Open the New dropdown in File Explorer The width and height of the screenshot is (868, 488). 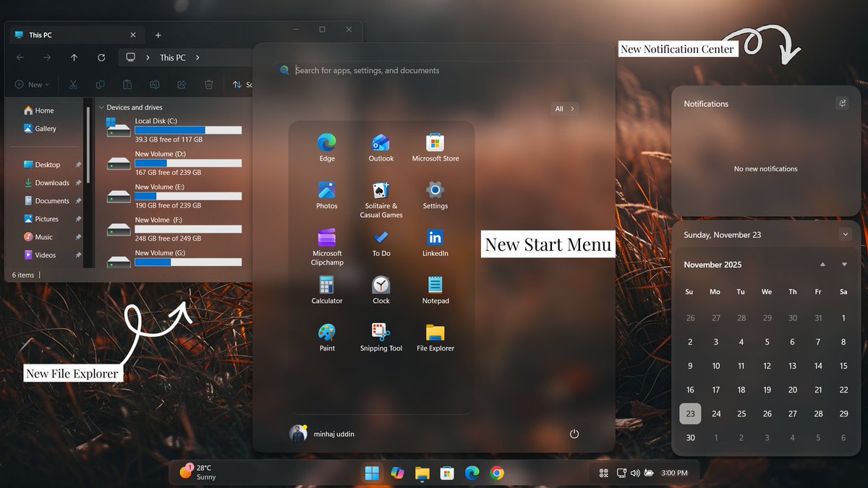tap(32, 85)
